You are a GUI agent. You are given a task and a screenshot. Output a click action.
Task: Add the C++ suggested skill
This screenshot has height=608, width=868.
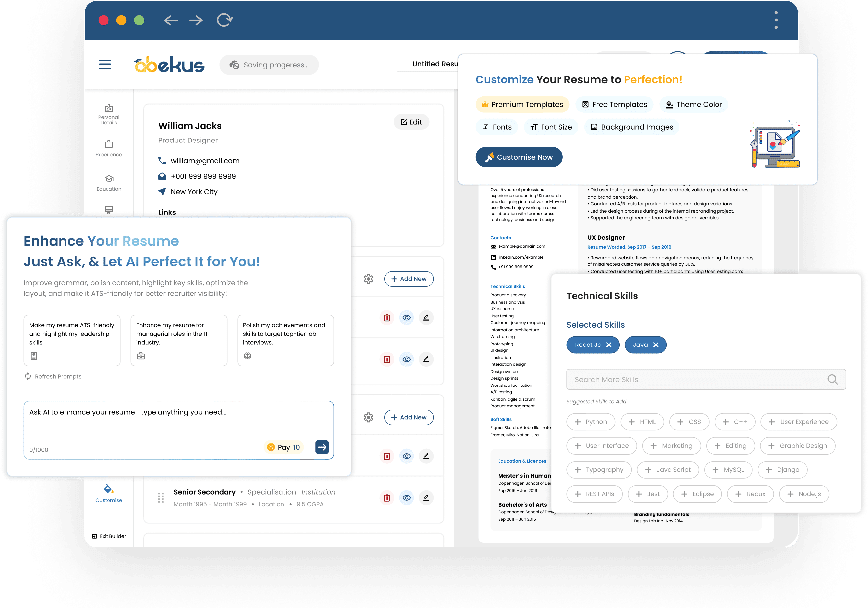point(735,421)
